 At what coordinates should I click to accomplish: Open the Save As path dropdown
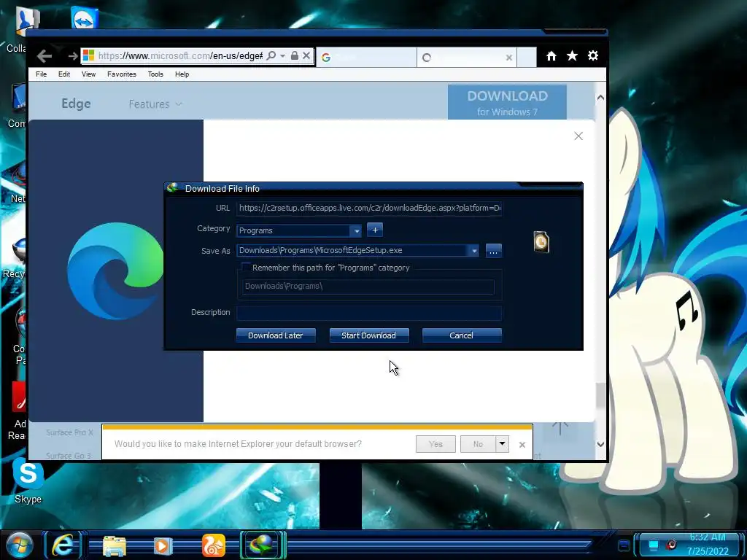coord(473,251)
